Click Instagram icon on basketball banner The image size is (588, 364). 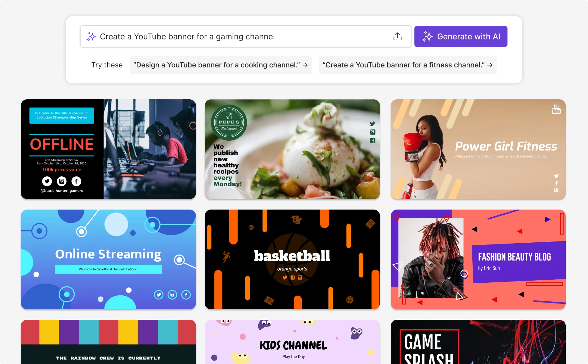click(x=300, y=278)
